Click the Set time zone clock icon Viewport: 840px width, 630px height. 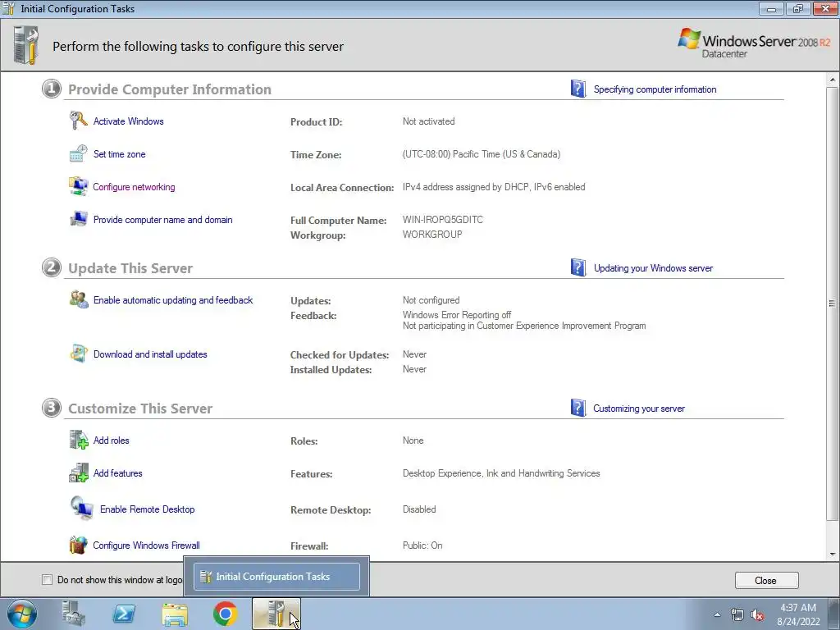(78, 153)
